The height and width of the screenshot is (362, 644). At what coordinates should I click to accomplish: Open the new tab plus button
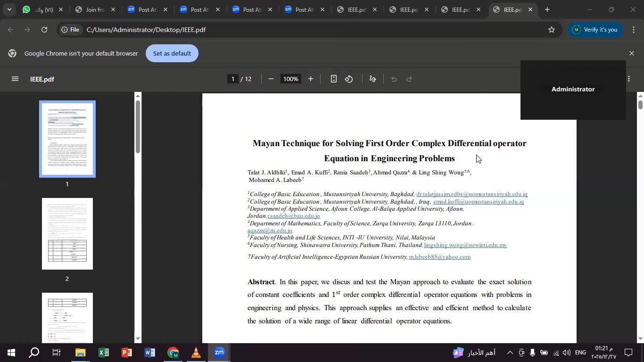547,9
